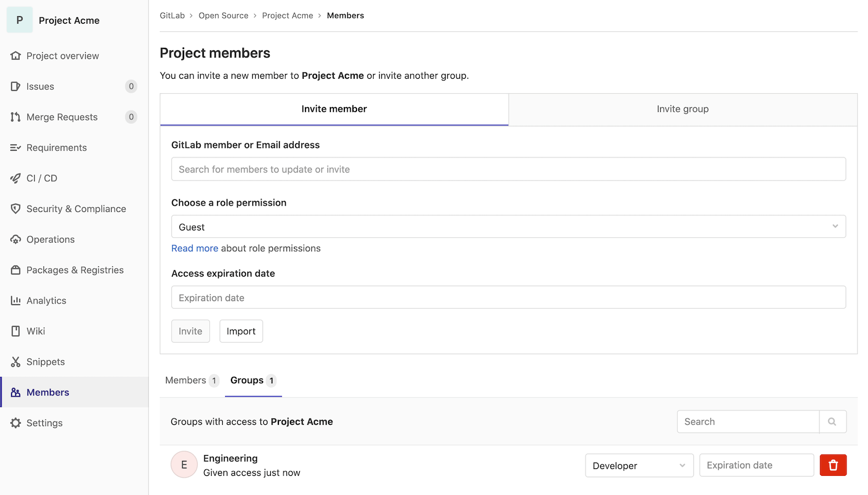Click the Engineering group expiration date field

tap(756, 465)
